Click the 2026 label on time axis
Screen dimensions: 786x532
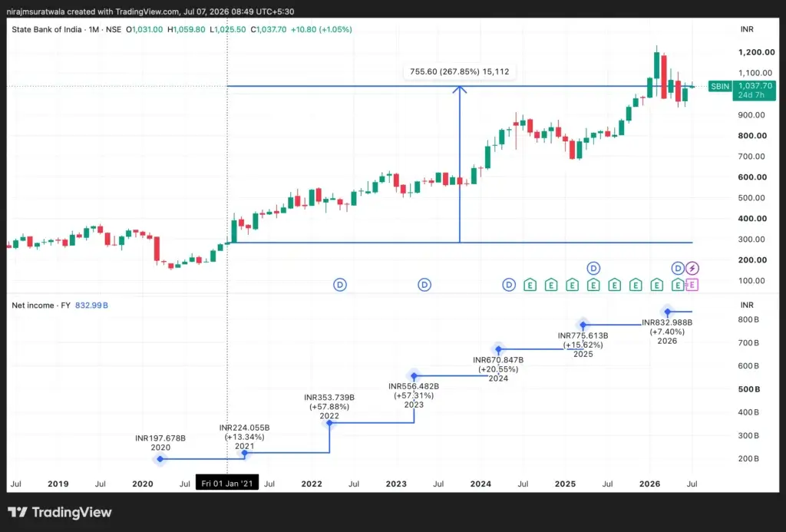649,484
